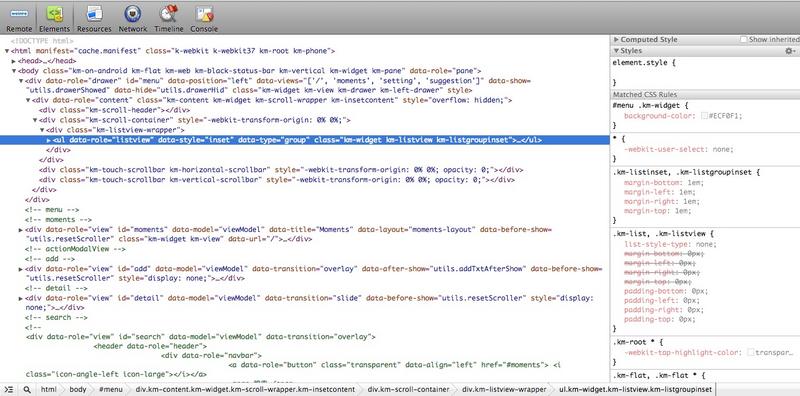
Task: Select the "<!-- actionModalView -->" comment row
Action: pos(75,249)
